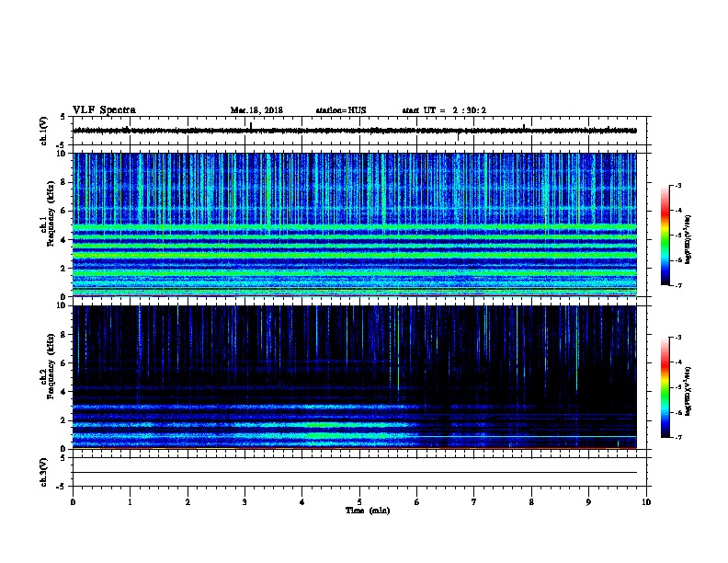Click the "VLF Spectra" plot title
The image size is (728, 563).
[104, 110]
